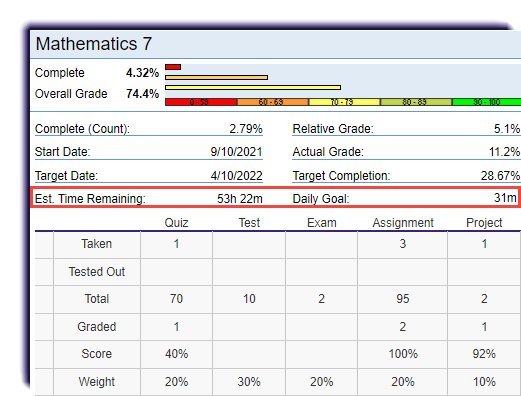Click the yellow Overall Grade bar
The image size is (521, 396).
(253, 87)
